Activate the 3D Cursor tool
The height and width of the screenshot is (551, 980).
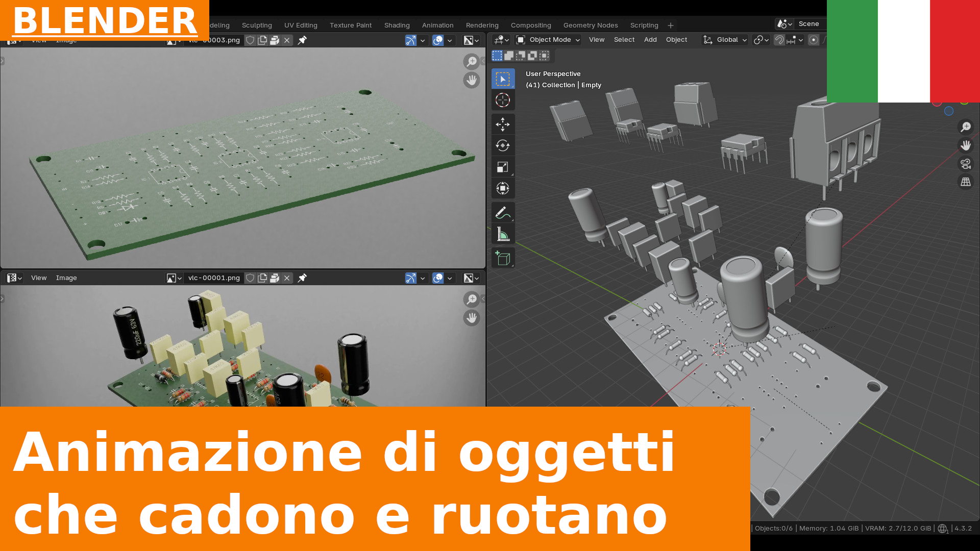pyautogui.click(x=503, y=100)
